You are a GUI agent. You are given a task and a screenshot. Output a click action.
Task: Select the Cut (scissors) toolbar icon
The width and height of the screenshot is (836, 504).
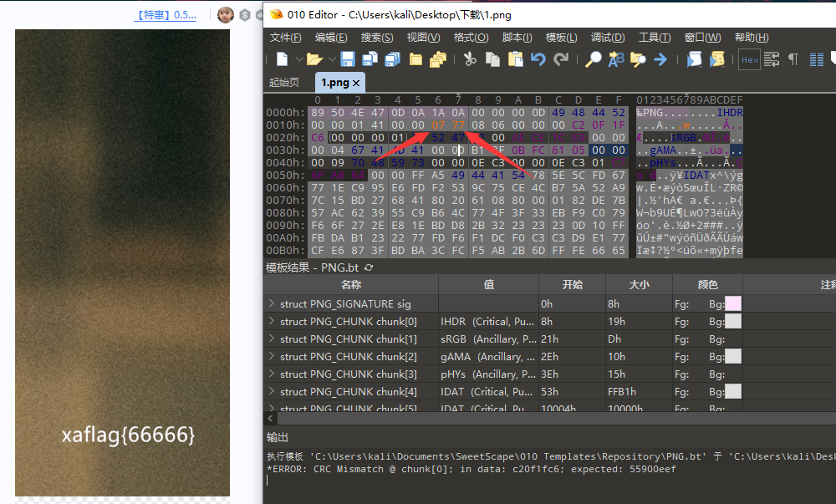pyautogui.click(x=470, y=59)
